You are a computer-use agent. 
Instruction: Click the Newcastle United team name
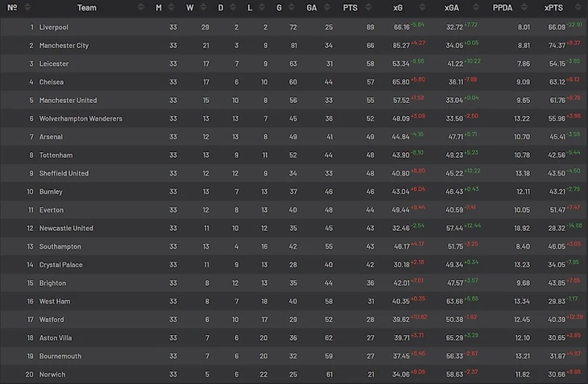click(x=66, y=229)
